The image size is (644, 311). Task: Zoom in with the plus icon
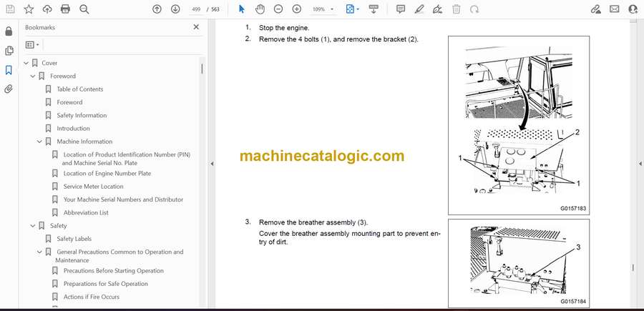pos(296,9)
